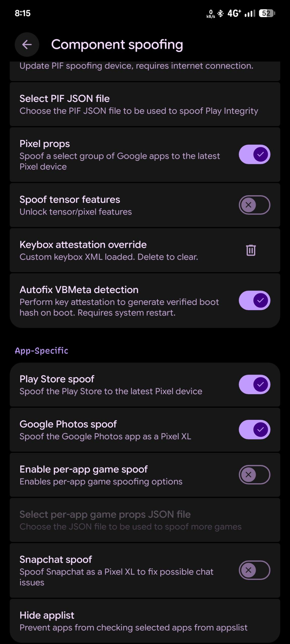
Task: Turn on Snapchat spoof switch
Action: [254, 570]
